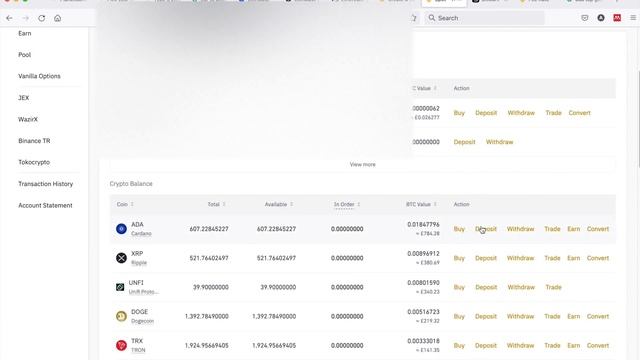Click Deposit in the XRP row

click(486, 258)
